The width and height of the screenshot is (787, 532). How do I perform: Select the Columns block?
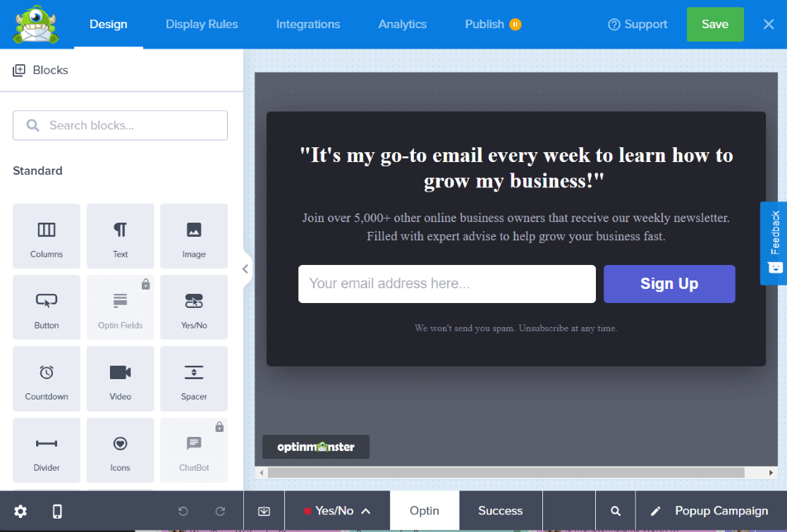pyautogui.click(x=46, y=236)
